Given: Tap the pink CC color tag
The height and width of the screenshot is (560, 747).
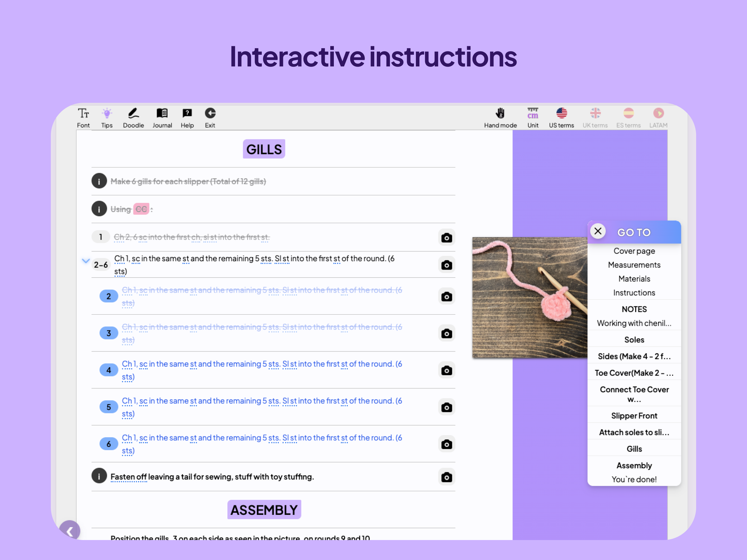Looking at the screenshot, I should pyautogui.click(x=141, y=209).
